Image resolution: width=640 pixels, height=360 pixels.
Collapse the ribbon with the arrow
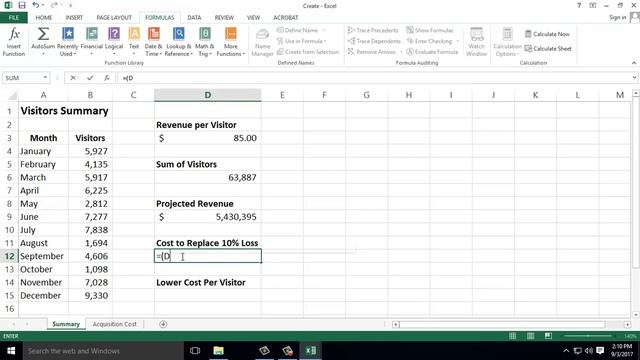click(634, 63)
